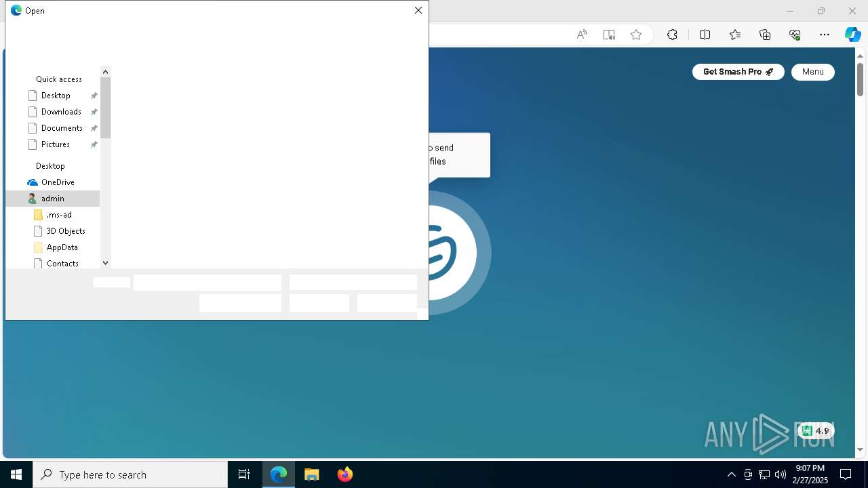Open Task View on taskbar
Viewport: 868px width, 488px height.
[244, 474]
